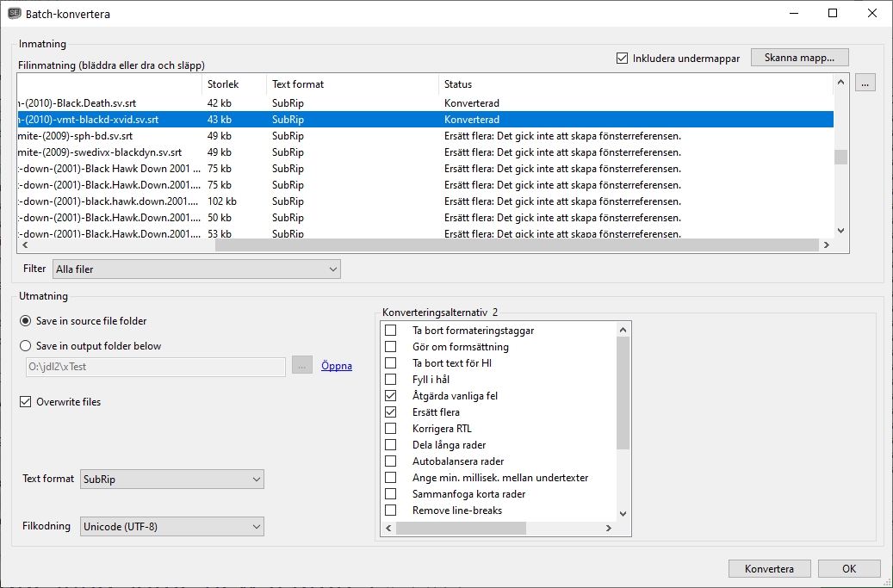Open the output folder via Öppna link

coord(336,366)
